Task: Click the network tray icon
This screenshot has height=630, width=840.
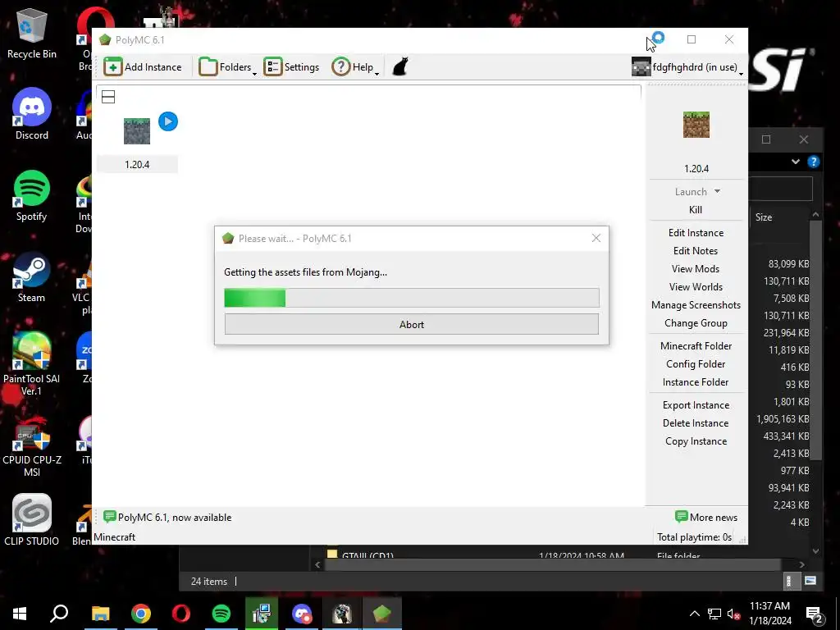Action: [714, 614]
